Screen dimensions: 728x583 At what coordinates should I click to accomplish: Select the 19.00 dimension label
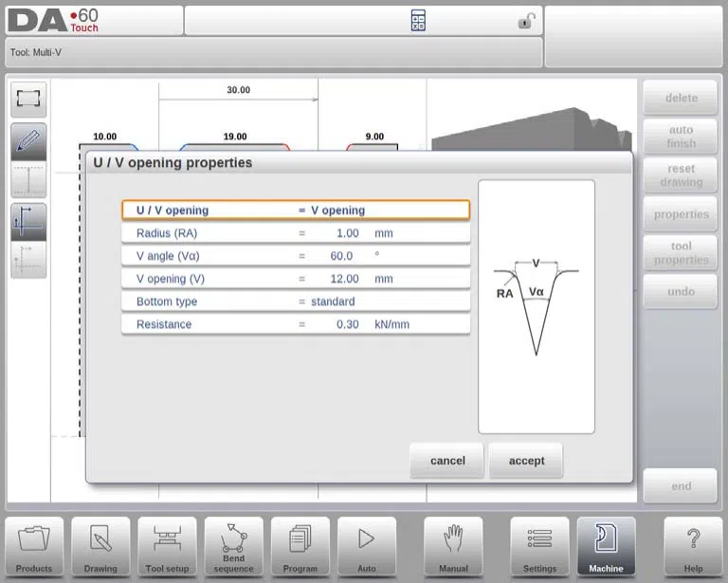[x=235, y=137]
